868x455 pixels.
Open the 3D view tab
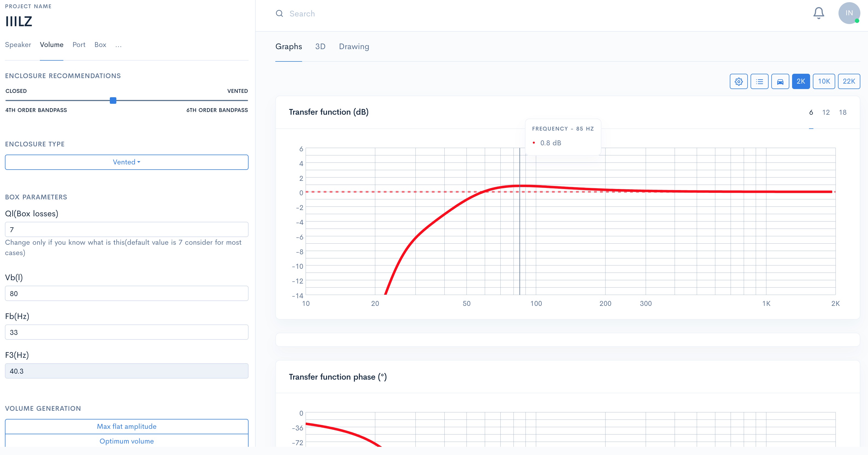pos(320,46)
